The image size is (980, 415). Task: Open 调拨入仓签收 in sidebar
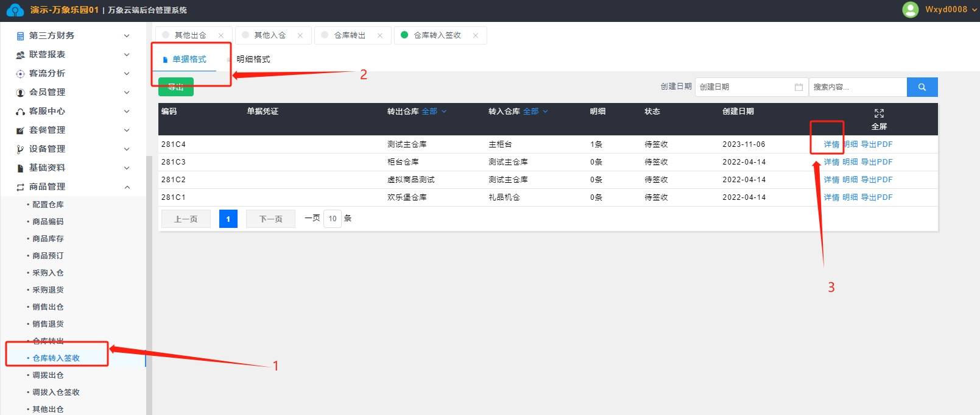[56, 392]
